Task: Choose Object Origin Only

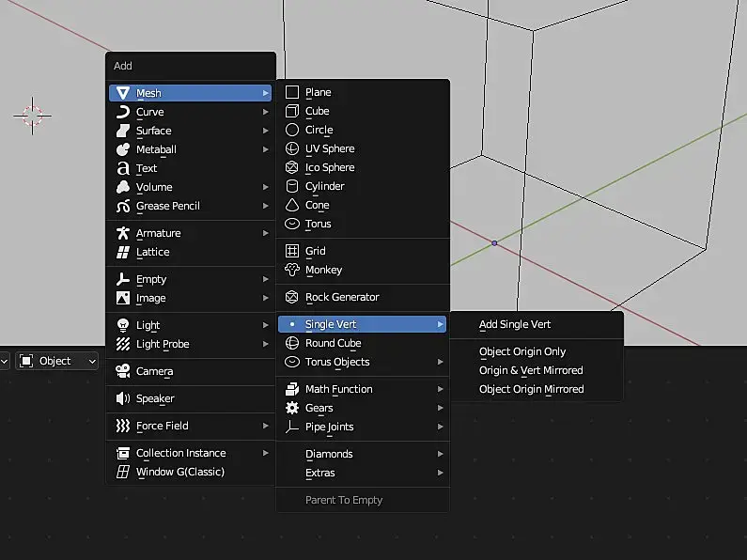Action: pyautogui.click(x=537, y=351)
